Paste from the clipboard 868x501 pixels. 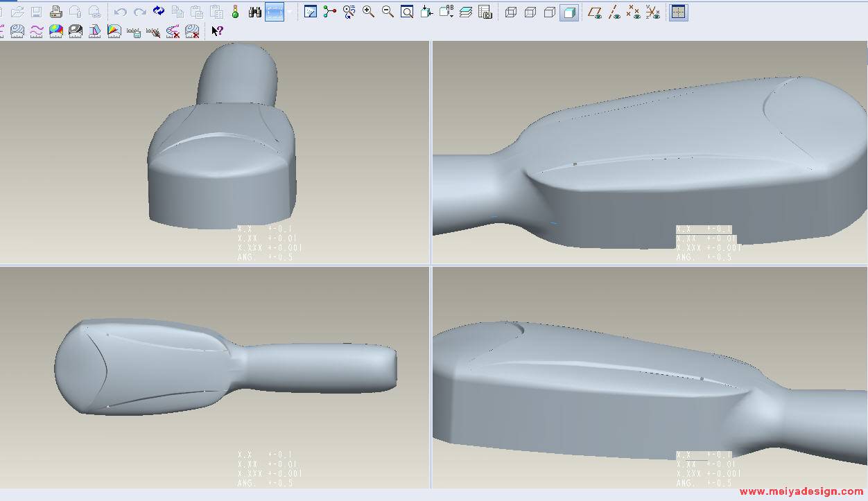(197, 12)
